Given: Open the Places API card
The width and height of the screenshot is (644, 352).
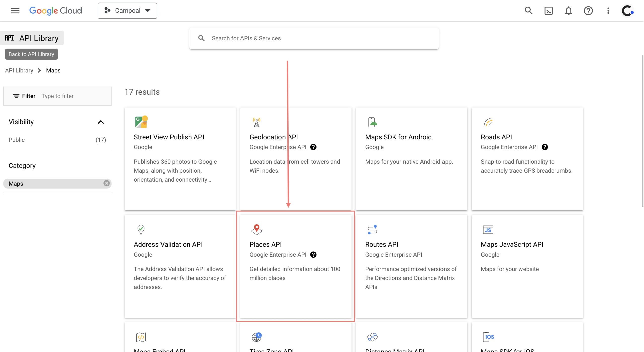Looking at the screenshot, I should pos(296,266).
